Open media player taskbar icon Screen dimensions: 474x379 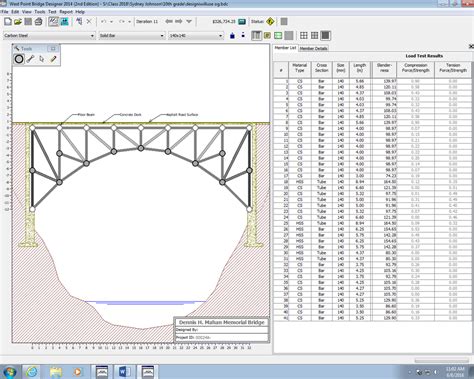78,371
